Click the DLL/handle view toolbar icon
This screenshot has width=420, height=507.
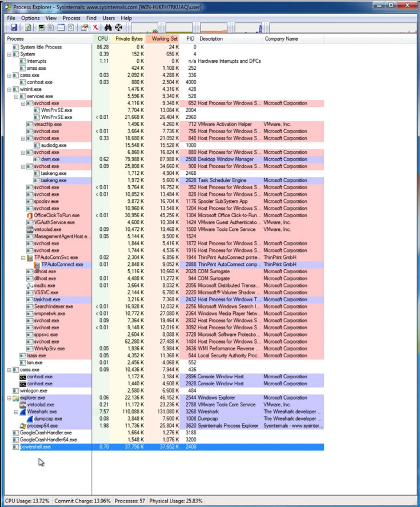tap(71, 27)
